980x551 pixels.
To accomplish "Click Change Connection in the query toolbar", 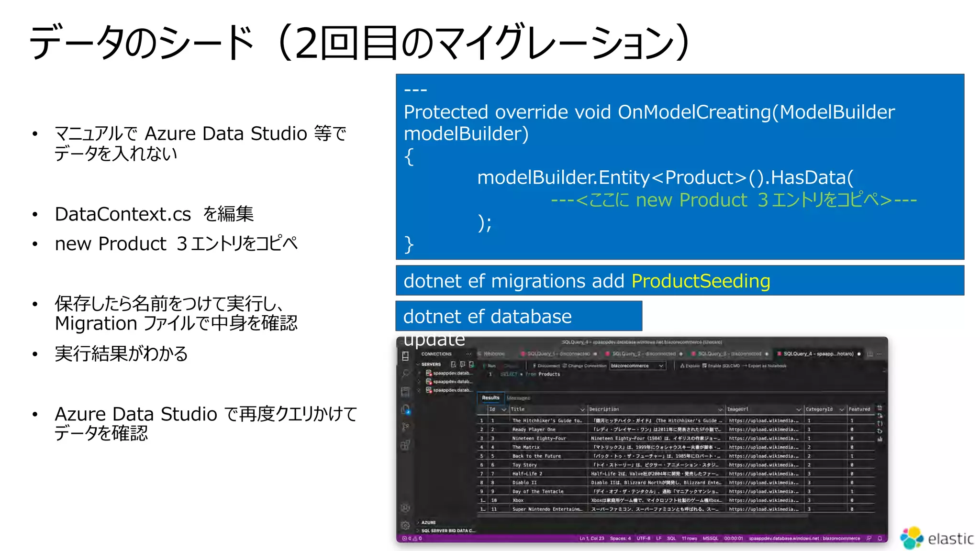I will tap(584, 366).
